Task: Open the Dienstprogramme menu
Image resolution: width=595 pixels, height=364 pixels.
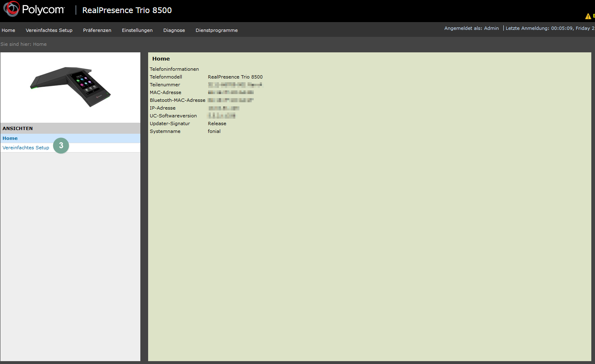Action: tap(216, 30)
